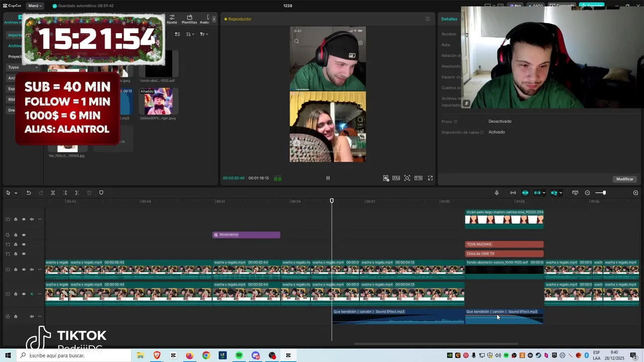Screen dimensions: 644x362
Task: Open the media filter dropdown
Action: pos(203,34)
